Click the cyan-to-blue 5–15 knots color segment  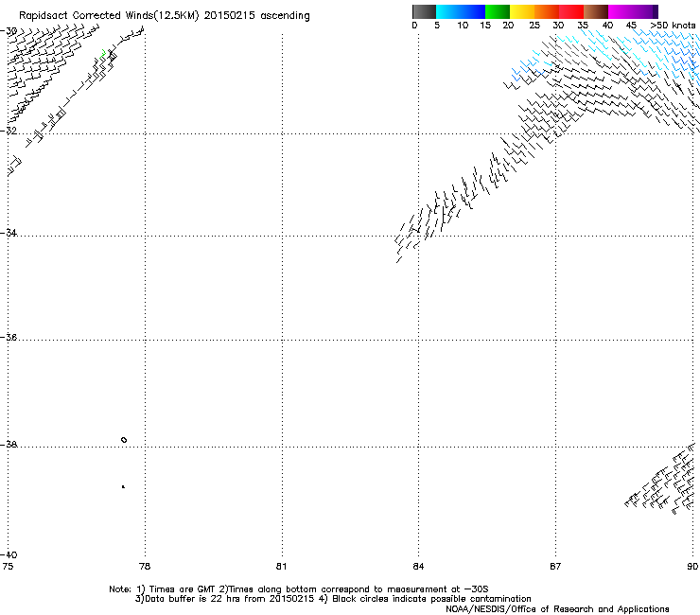[461, 11]
